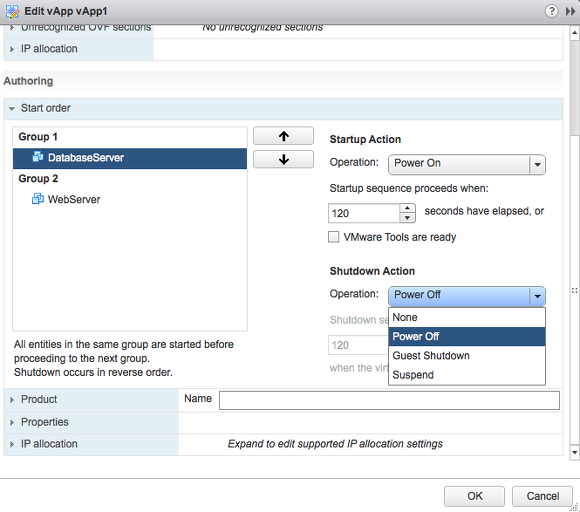Expand the Product section
580x512 pixels.
pos(12,400)
